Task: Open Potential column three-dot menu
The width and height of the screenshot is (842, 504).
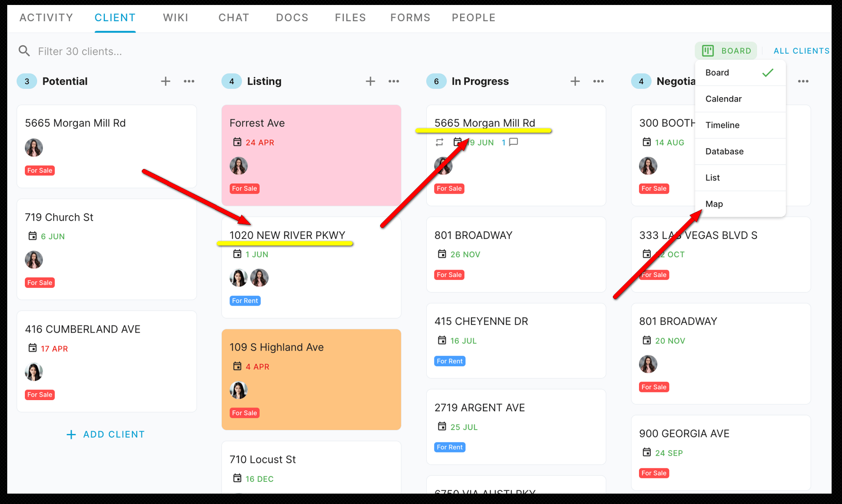Action: pos(189,81)
